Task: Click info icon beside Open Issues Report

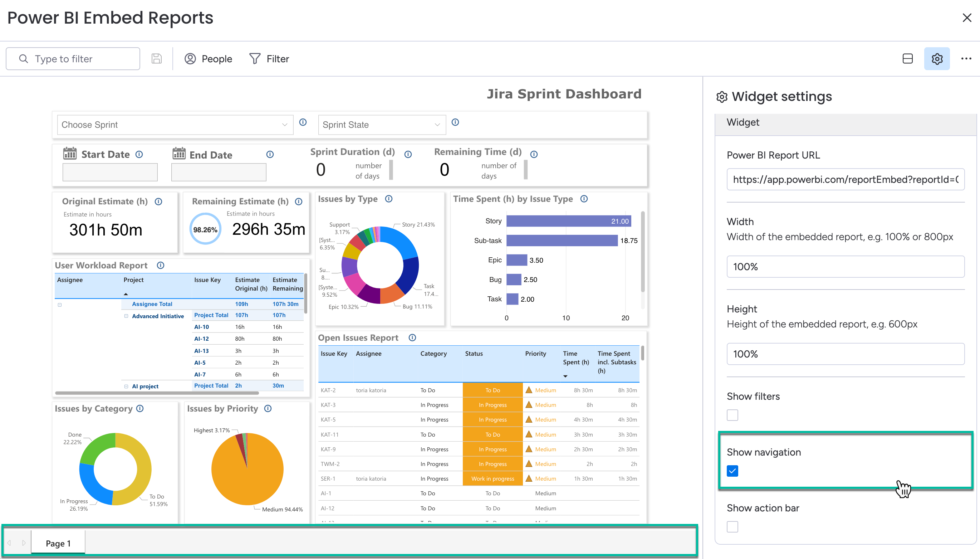Action: pos(412,338)
